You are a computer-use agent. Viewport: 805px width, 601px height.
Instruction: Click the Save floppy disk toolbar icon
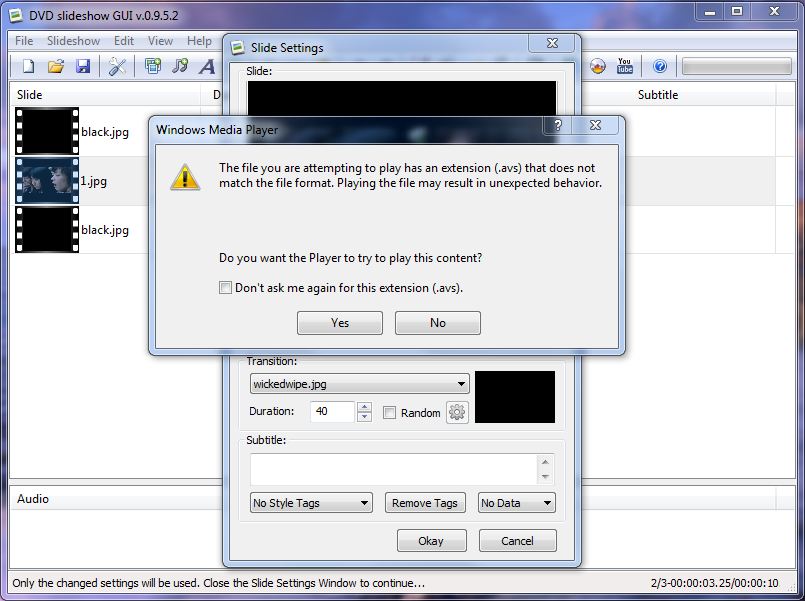point(83,66)
